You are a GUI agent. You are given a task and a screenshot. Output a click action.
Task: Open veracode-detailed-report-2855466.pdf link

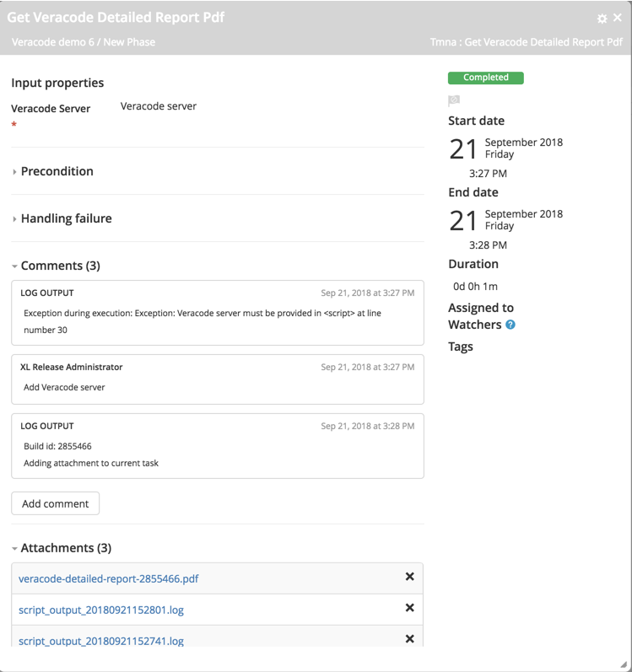[x=109, y=578]
